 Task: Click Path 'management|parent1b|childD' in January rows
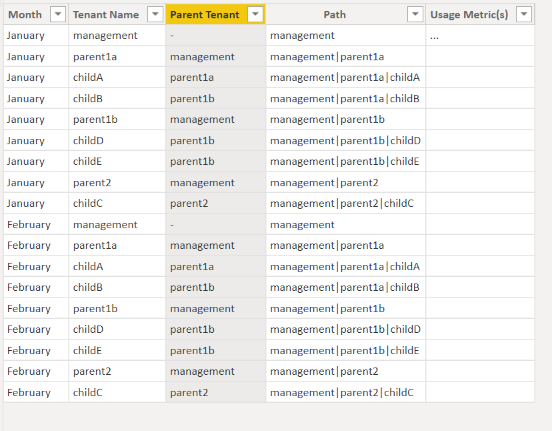pos(345,140)
